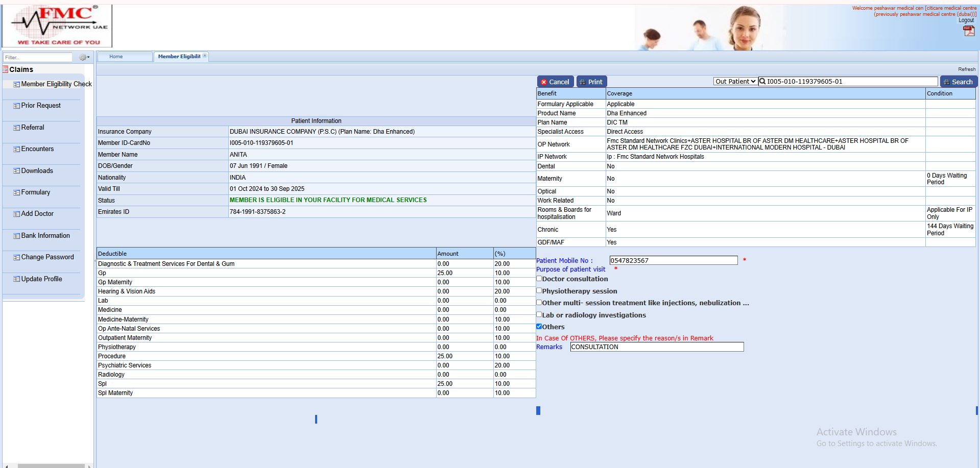Click the Encounters menu icon
This screenshot has height=468, width=980.
coord(17,150)
